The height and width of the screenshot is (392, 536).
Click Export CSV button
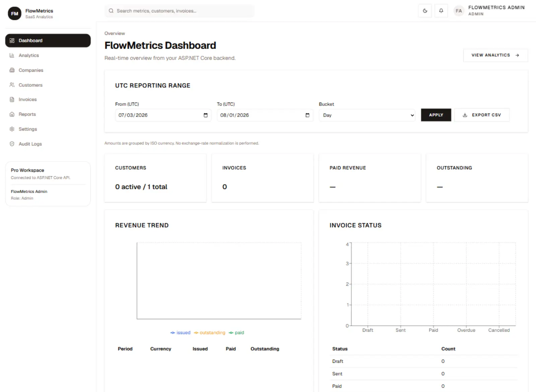[482, 115]
